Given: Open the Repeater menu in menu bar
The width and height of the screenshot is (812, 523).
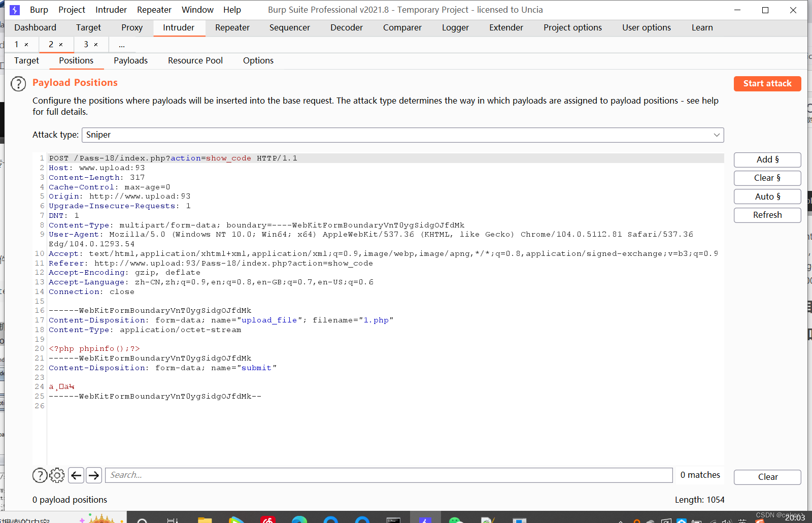Looking at the screenshot, I should pos(154,10).
